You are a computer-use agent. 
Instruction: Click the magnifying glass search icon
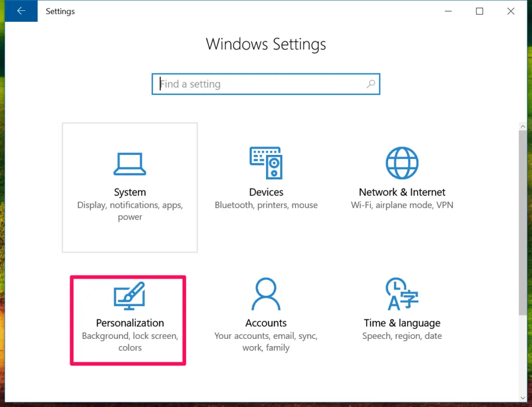tap(371, 84)
